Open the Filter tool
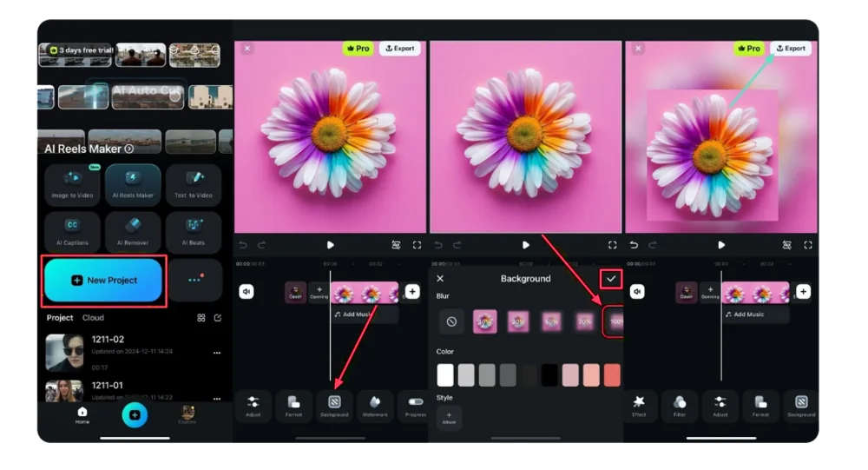Viewport: 868px width, 470px height. 680,406
